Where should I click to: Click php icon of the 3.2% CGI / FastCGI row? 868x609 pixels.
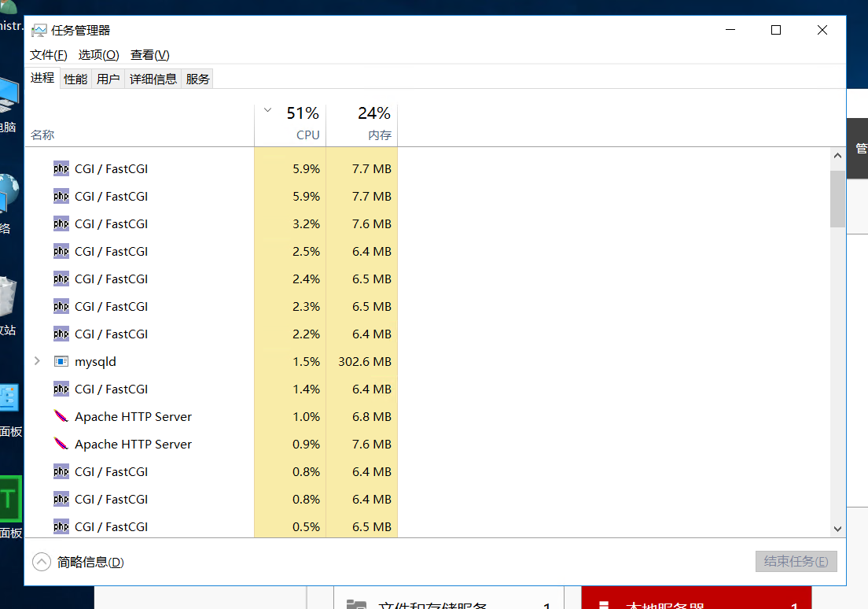pyautogui.click(x=61, y=224)
